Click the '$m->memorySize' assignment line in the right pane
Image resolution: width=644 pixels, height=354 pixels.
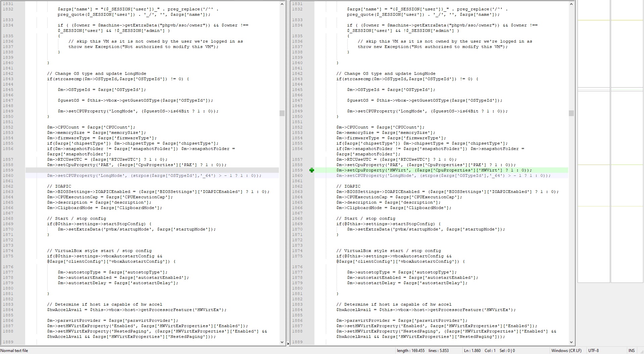pyautogui.click(x=386, y=133)
